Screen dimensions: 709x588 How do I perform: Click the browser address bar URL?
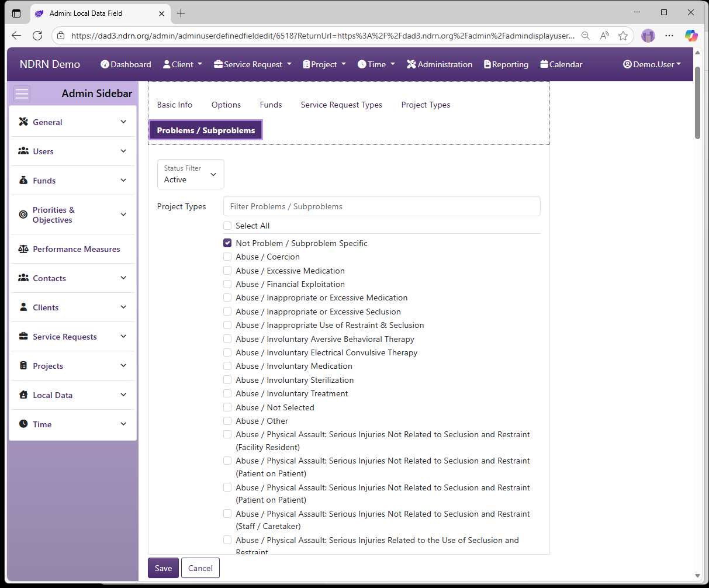coord(323,36)
